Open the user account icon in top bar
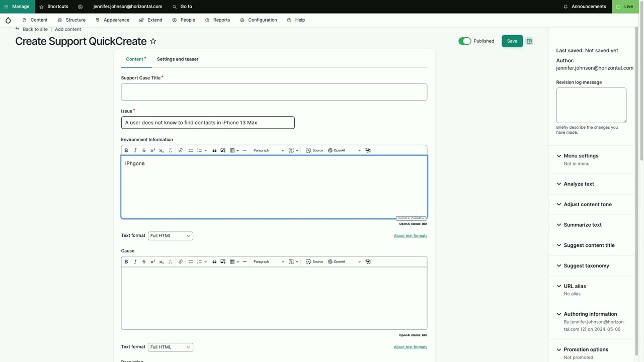The height and width of the screenshot is (362, 644). pos(80,7)
